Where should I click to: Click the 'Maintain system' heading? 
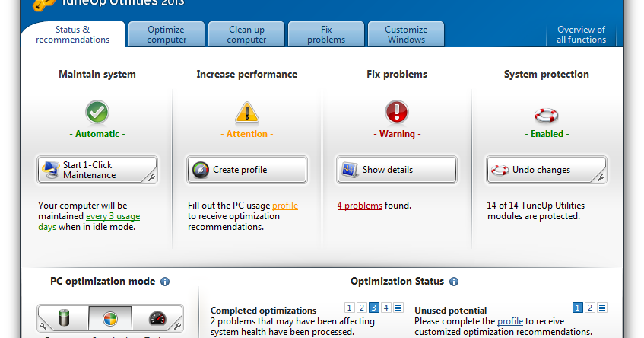[x=97, y=75]
